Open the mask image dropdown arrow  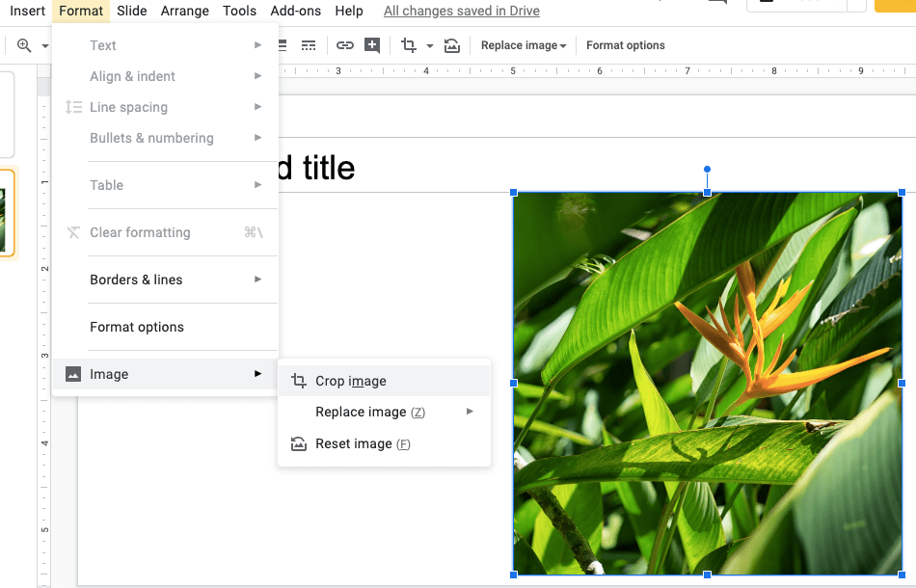tap(430, 45)
